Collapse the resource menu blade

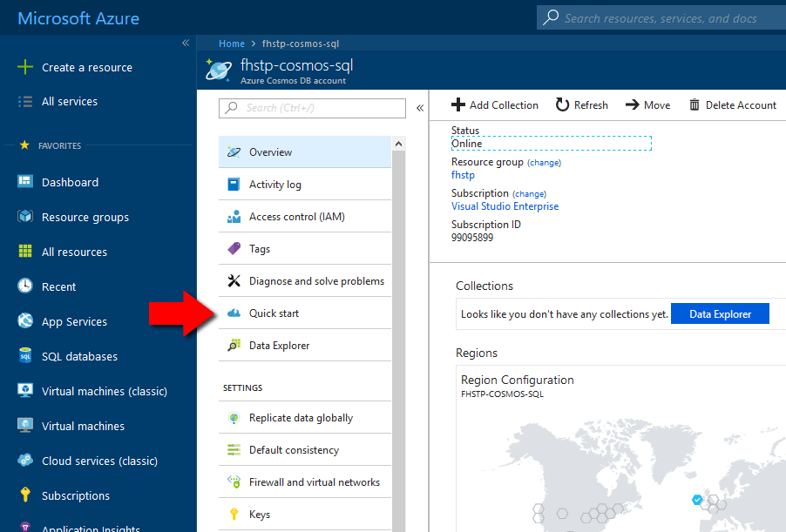pyautogui.click(x=420, y=108)
